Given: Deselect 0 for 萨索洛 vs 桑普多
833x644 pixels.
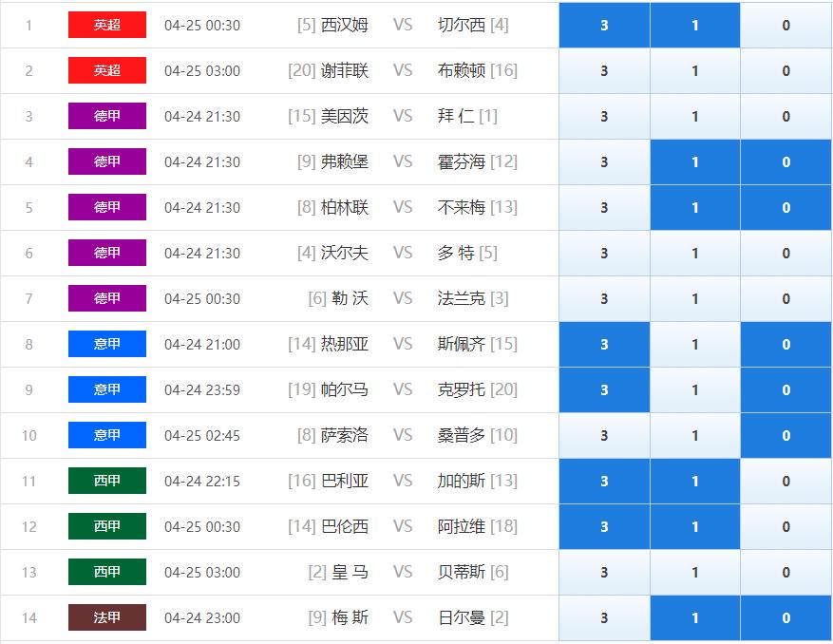Looking at the screenshot, I should point(786,436).
